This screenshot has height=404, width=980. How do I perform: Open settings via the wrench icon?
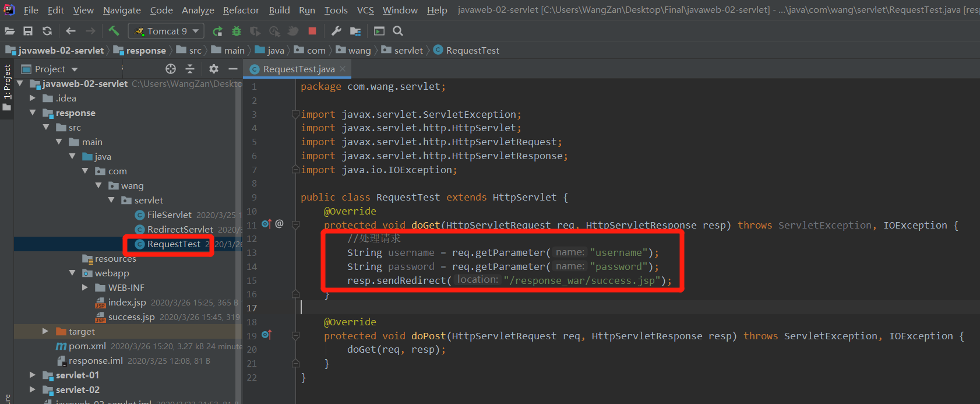[336, 31]
